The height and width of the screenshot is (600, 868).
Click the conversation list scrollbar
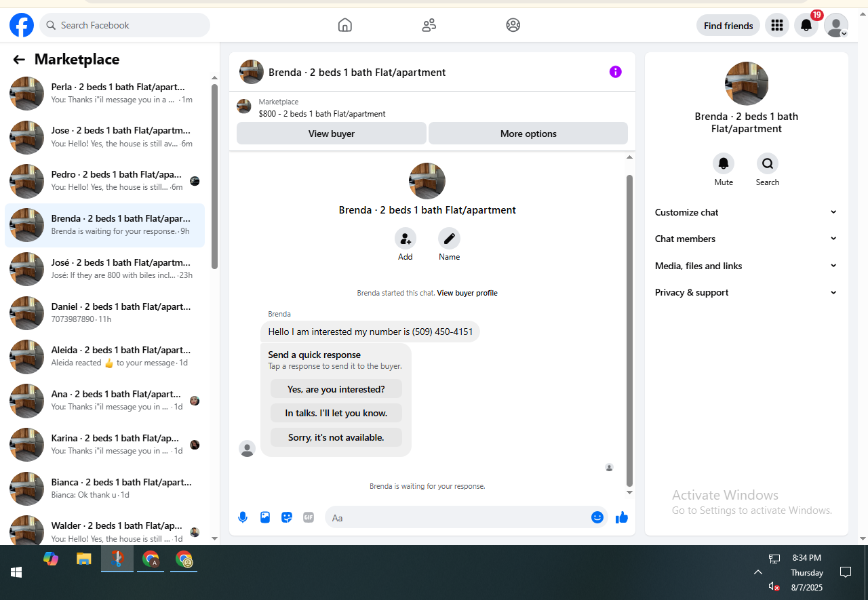pyautogui.click(x=215, y=176)
